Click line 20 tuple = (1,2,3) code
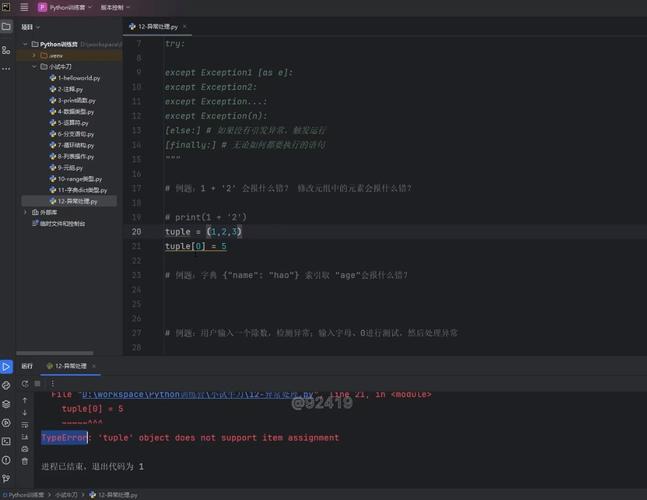 click(x=203, y=232)
